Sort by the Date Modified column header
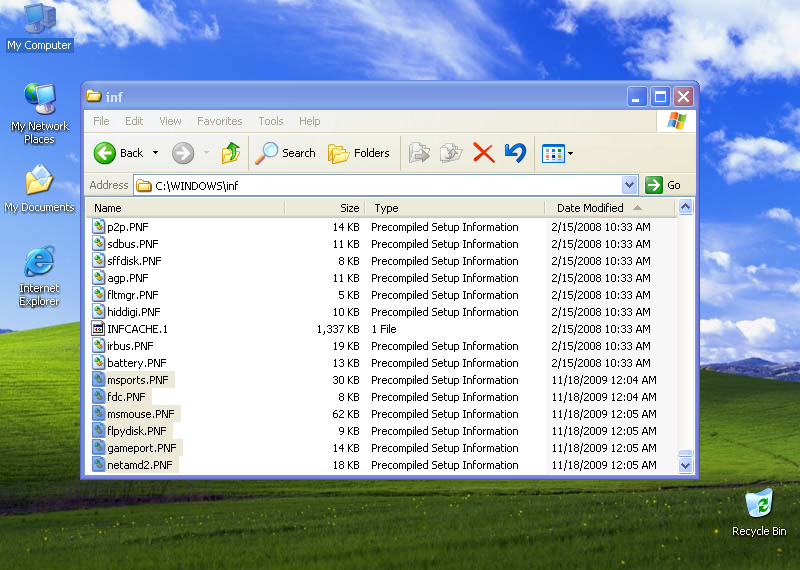The image size is (800, 570). coord(610,208)
